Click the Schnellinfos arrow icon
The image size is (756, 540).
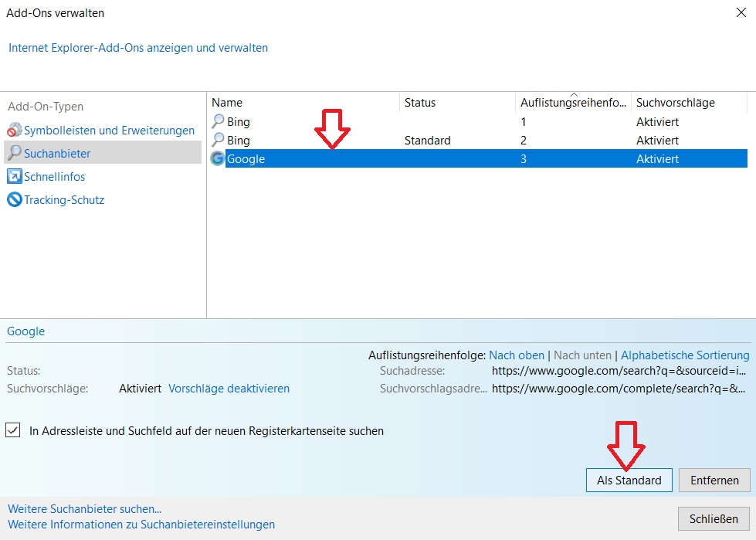pyautogui.click(x=15, y=176)
